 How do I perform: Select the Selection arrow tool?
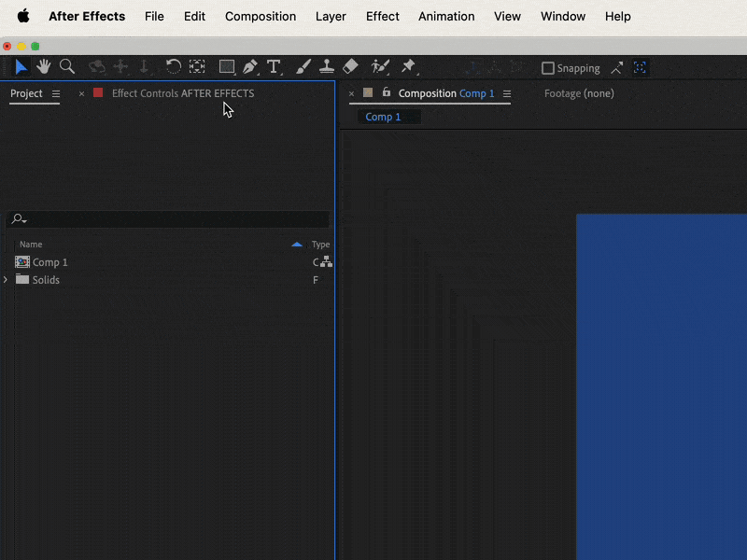pos(21,67)
